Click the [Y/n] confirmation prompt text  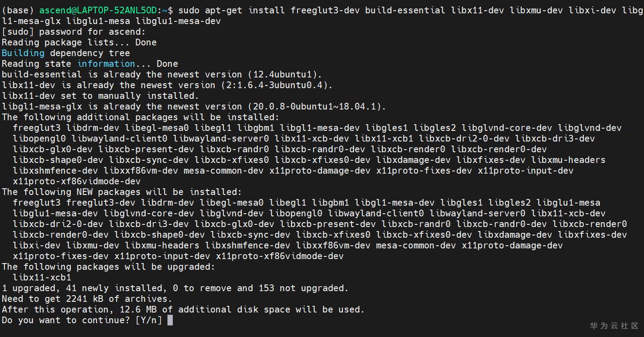tap(149, 320)
